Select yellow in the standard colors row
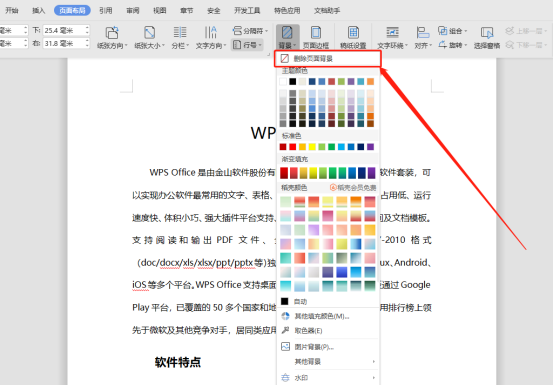This screenshot has width=553, height=385. click(x=312, y=147)
